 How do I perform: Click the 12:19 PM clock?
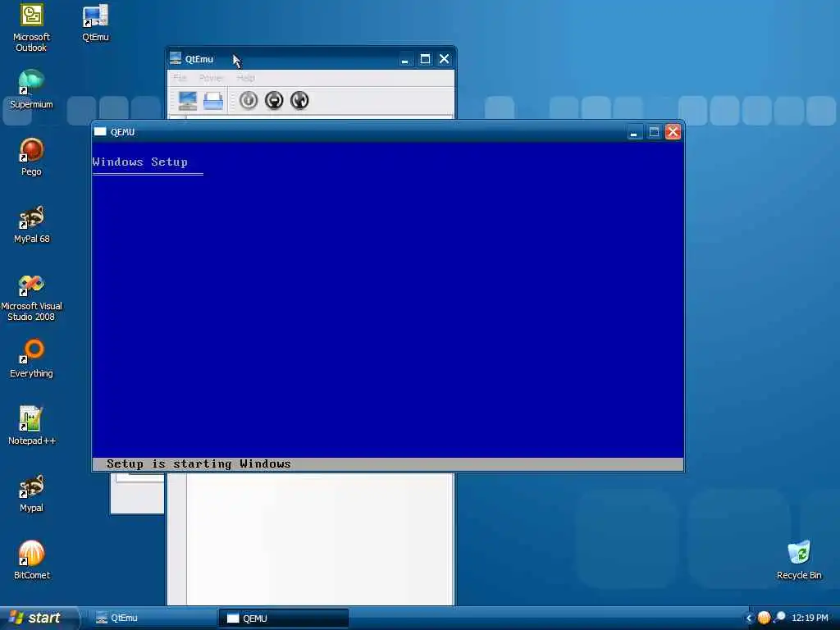[810, 619]
